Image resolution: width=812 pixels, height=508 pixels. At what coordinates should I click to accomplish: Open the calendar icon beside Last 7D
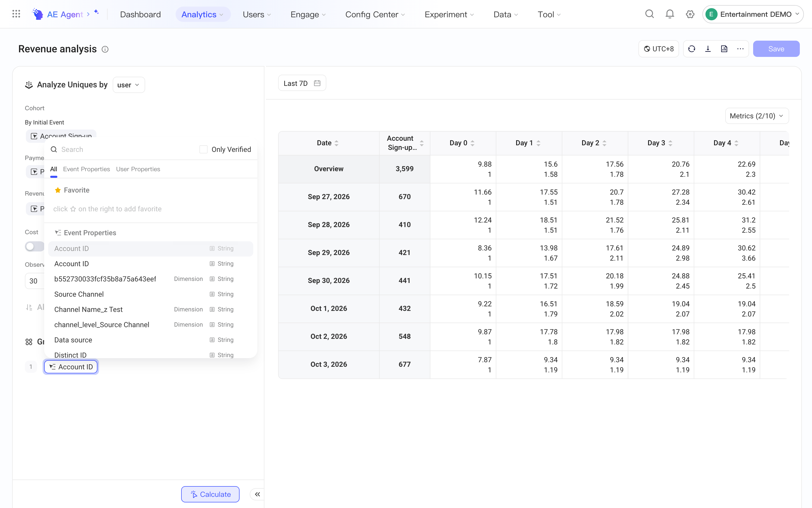[317, 83]
